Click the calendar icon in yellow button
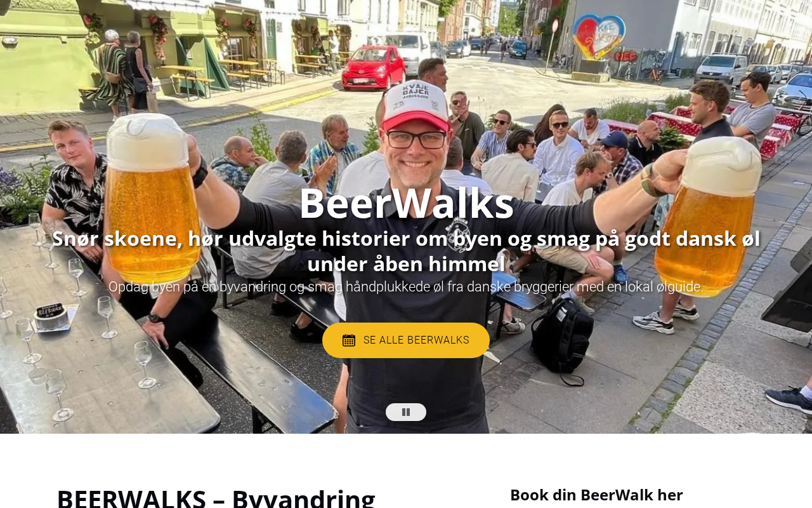Screen dimensions: 812x508 [x=349, y=340]
